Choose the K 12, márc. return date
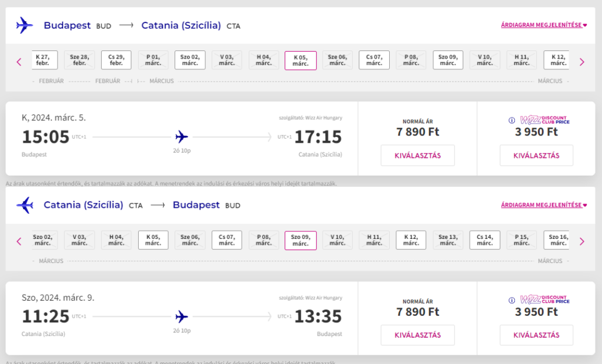Viewport: 602px width, 364px height. 411,240
